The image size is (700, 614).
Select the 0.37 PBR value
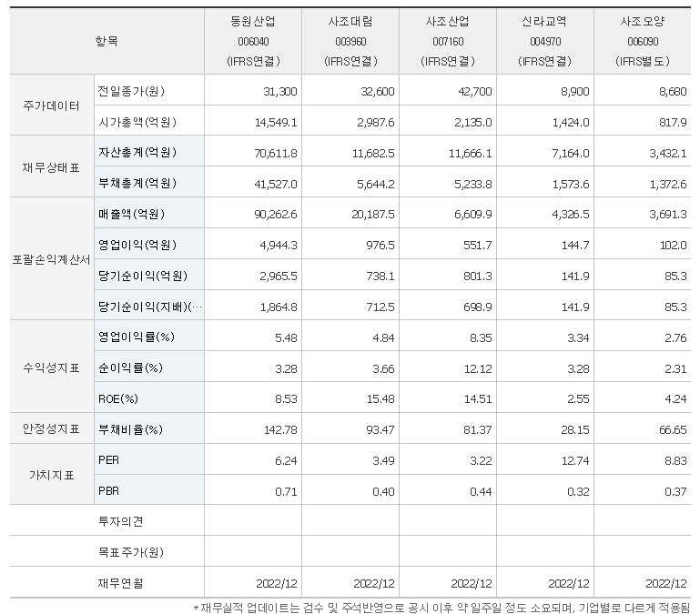[x=675, y=491]
